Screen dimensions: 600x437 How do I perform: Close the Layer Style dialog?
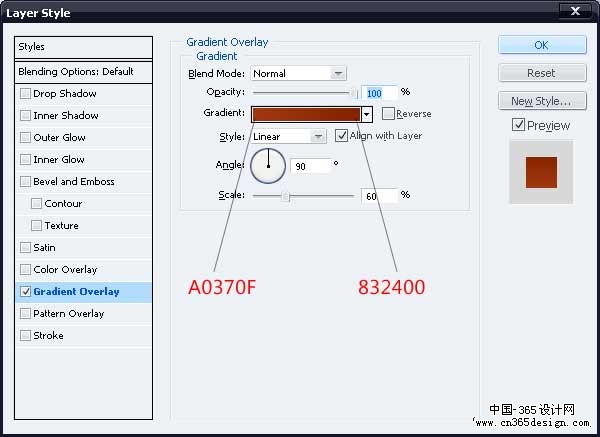[x=575, y=11]
